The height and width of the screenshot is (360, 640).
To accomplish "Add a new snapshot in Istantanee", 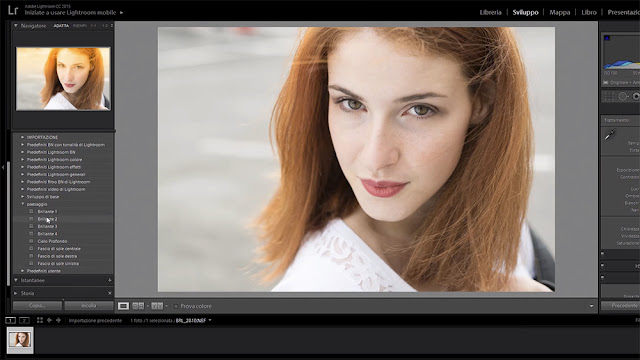I will coord(109,280).
